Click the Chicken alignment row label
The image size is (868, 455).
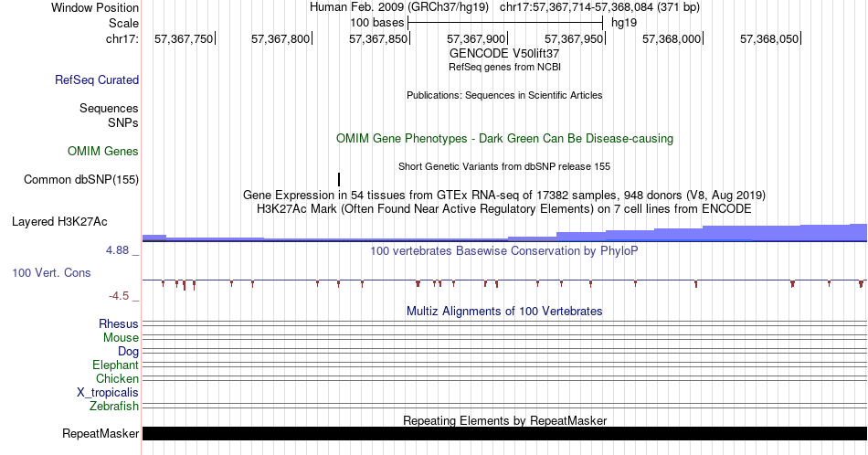117,378
